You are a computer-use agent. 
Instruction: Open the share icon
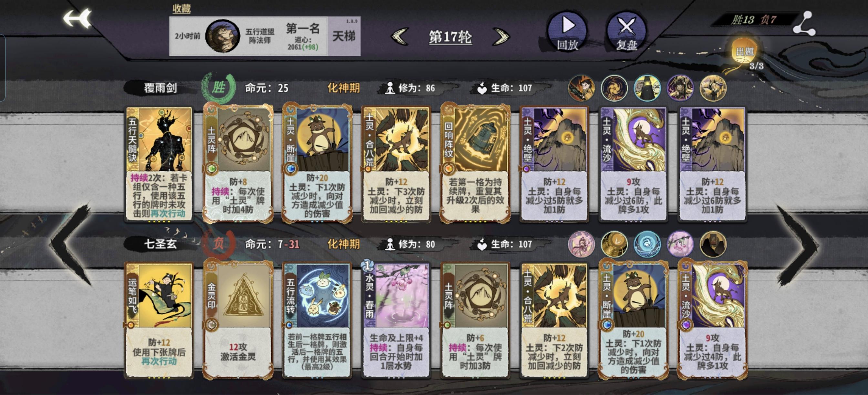coord(804,24)
